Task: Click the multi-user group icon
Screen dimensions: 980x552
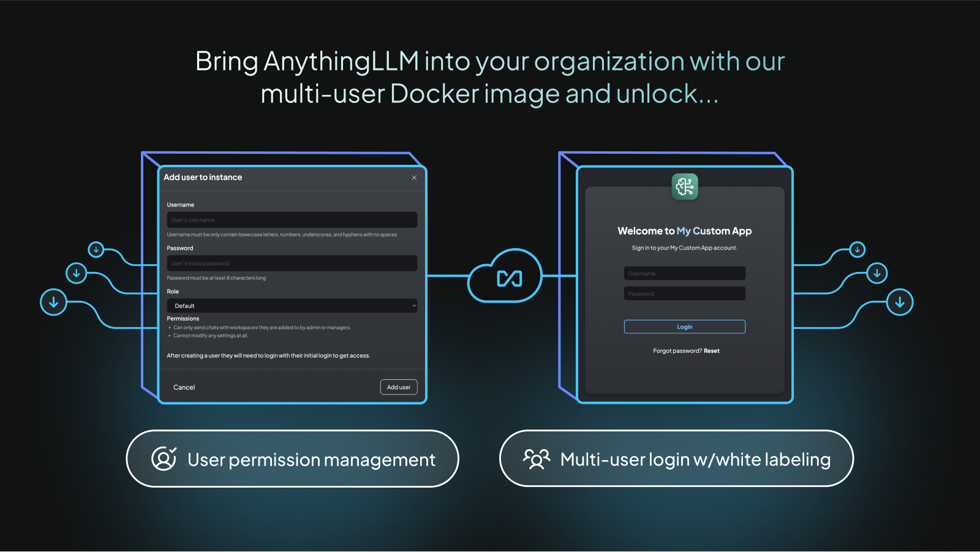Action: [536, 459]
